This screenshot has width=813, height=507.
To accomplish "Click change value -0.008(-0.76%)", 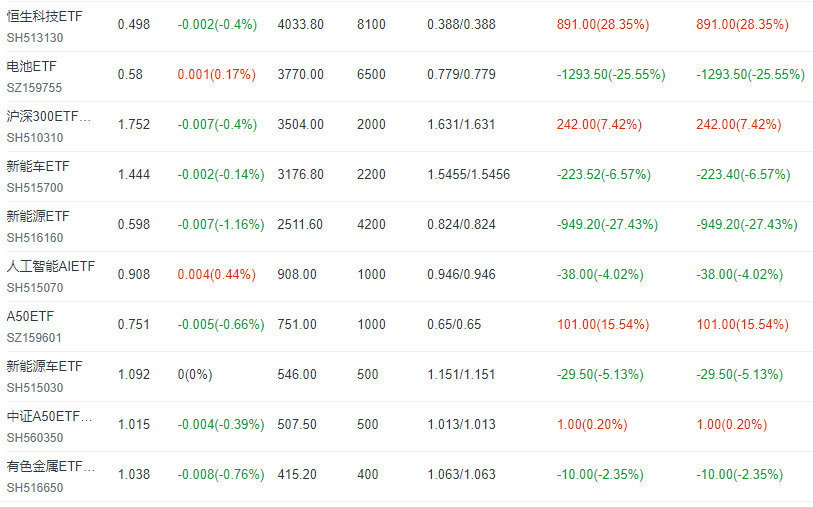I will [x=221, y=475].
